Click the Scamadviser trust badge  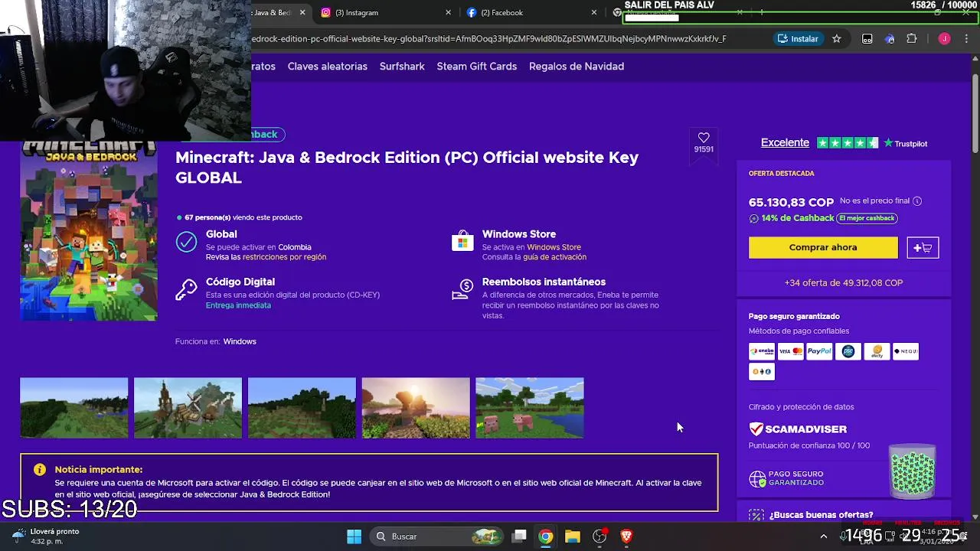coord(798,429)
